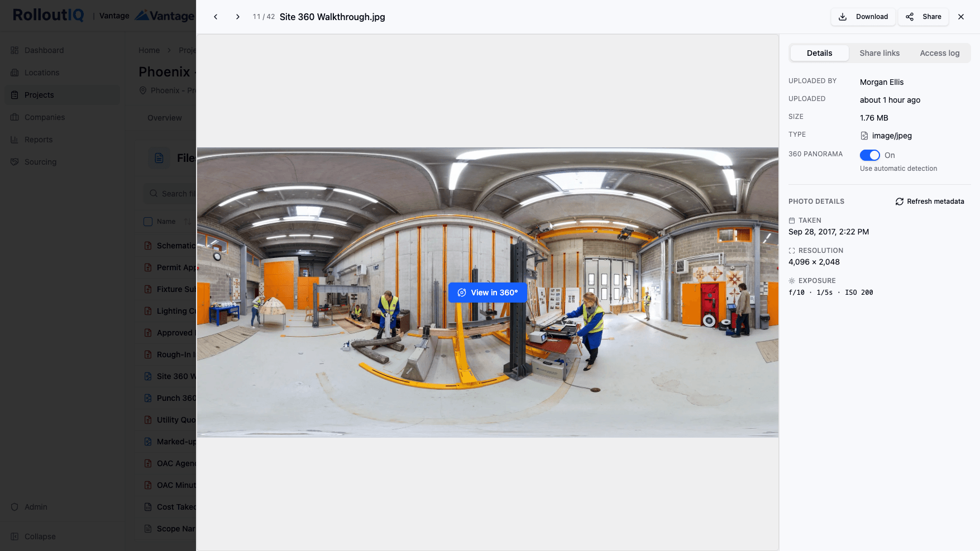980x551 pixels.
Task: Open the Share links tab
Action: [879, 53]
